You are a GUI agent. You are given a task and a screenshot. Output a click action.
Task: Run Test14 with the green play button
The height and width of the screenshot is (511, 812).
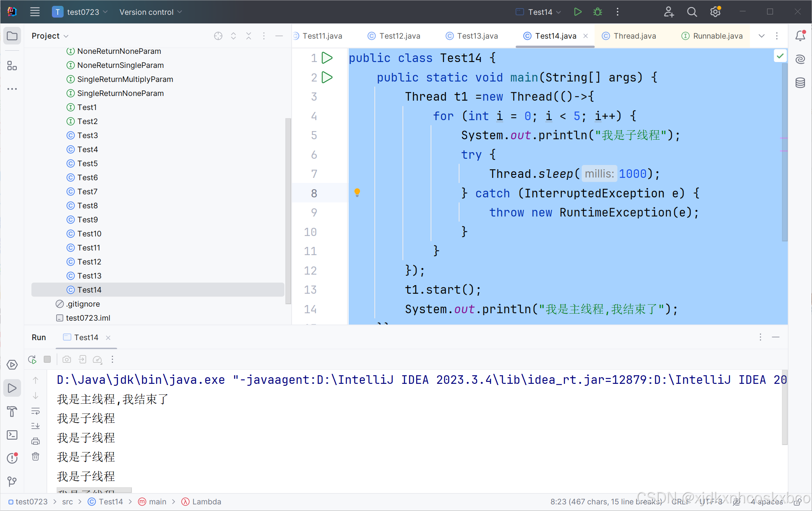[x=578, y=12]
